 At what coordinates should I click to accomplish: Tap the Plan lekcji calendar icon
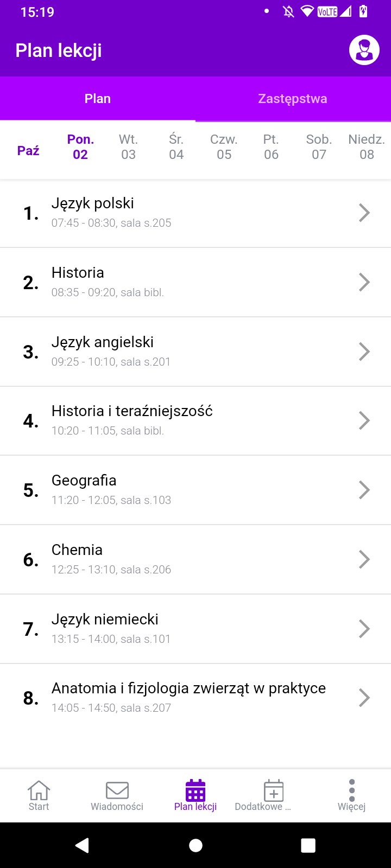coord(195,791)
